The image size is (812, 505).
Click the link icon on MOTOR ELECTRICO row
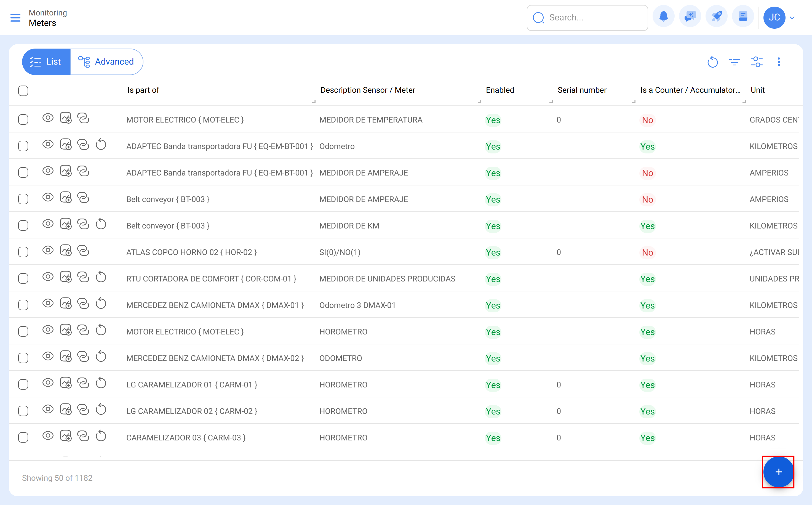[84, 118]
